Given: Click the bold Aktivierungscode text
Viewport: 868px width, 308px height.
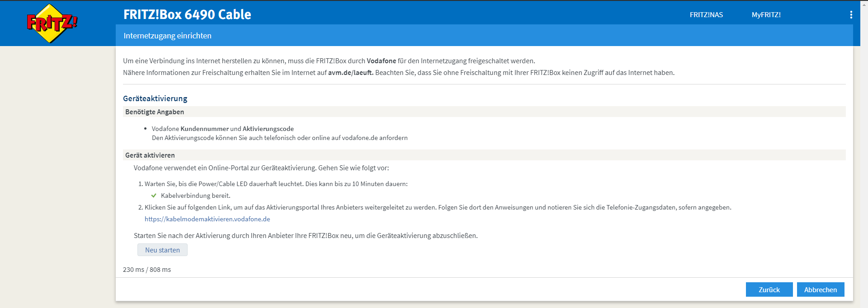Looking at the screenshot, I should coord(268,129).
